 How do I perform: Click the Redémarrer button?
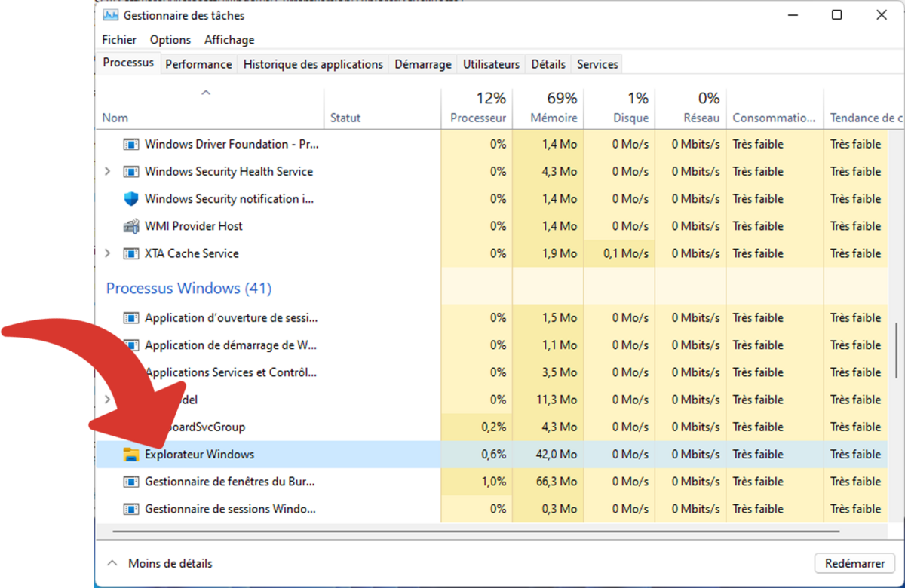(x=854, y=563)
